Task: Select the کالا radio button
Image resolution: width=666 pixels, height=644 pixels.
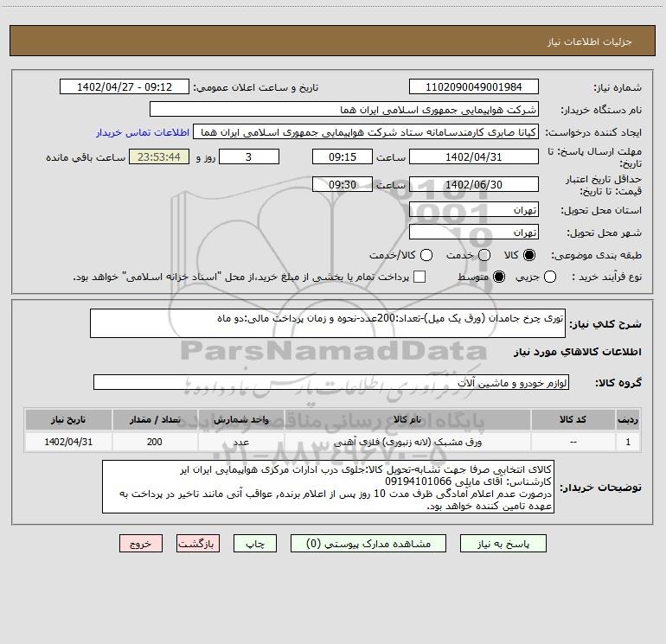Action: 529,255
